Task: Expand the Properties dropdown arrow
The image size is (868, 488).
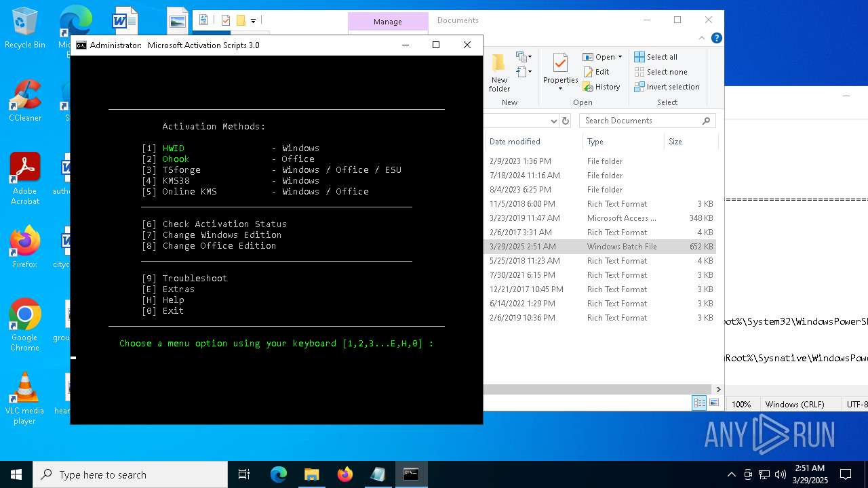Action: (560, 88)
